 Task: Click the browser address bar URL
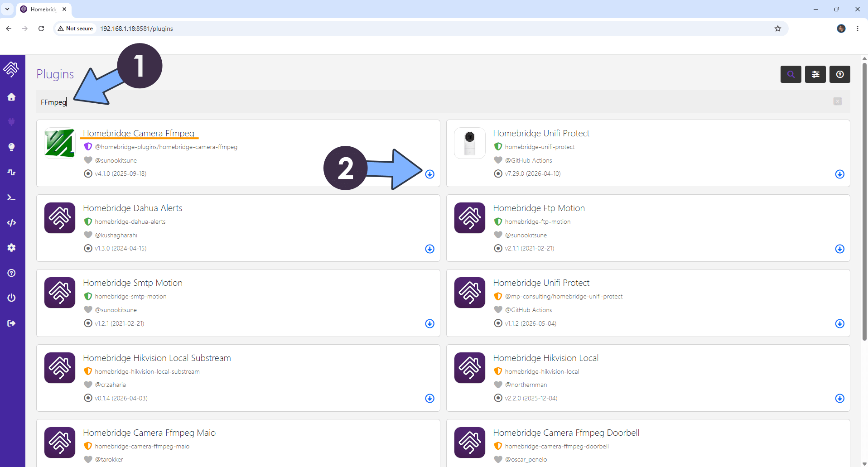point(137,29)
